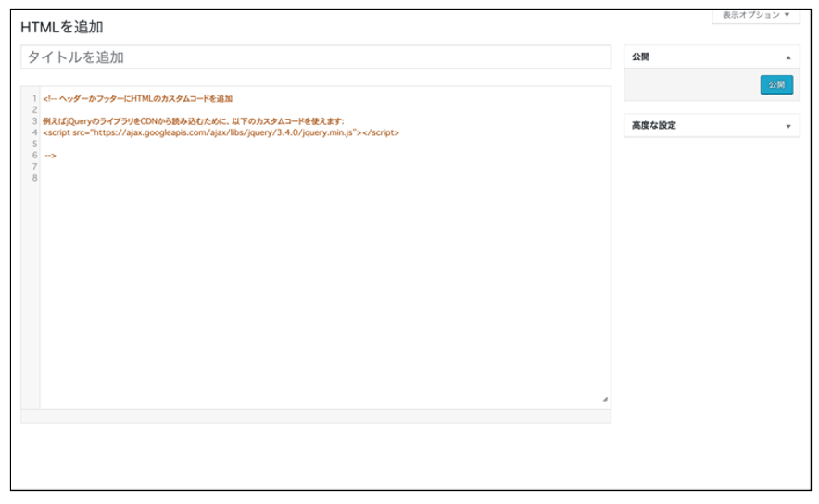Place cursor on empty line 2
Screen dimensions: 819x504
(x=185, y=109)
